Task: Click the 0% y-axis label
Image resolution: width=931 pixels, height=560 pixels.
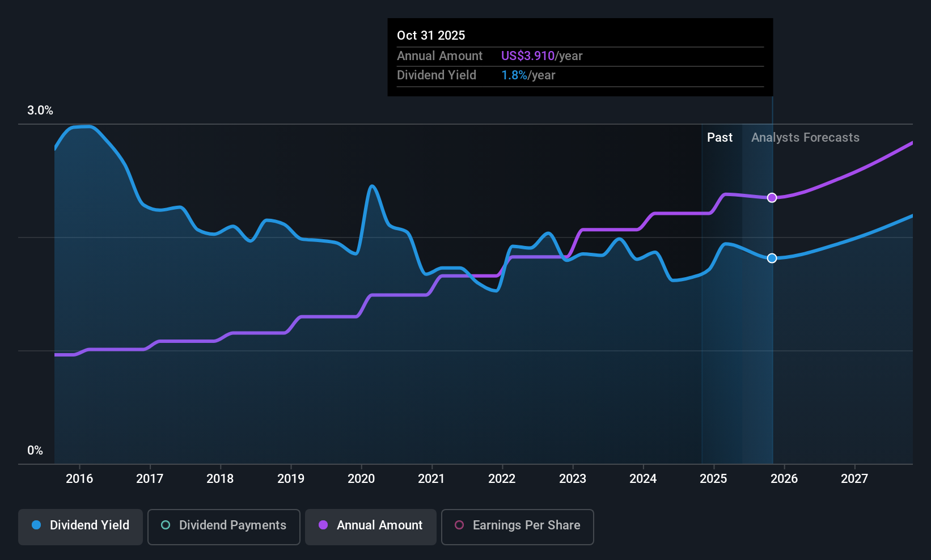Action: [35, 451]
